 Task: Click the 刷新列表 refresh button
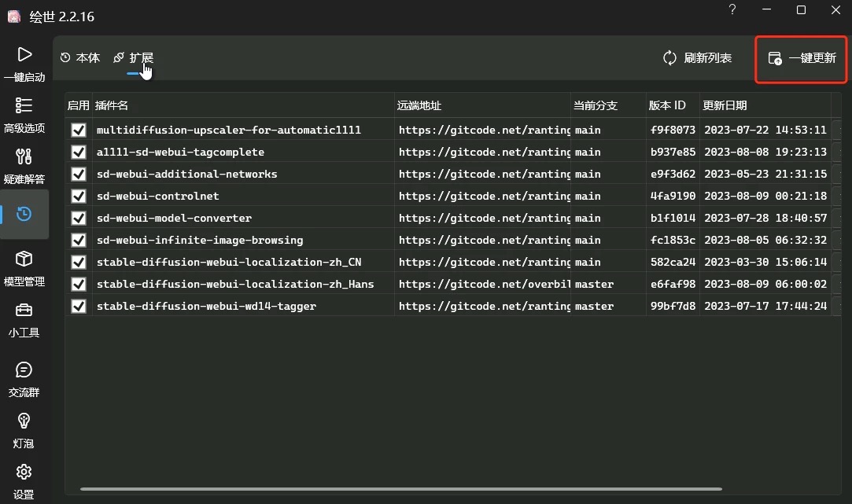(x=697, y=57)
